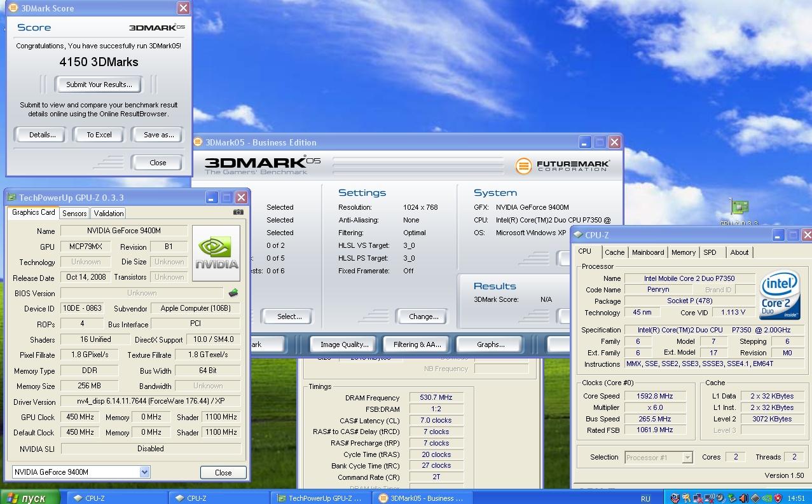Click the BIOS save icon in GPU-Z
Viewport: 812px width, 504px height.
click(x=233, y=293)
